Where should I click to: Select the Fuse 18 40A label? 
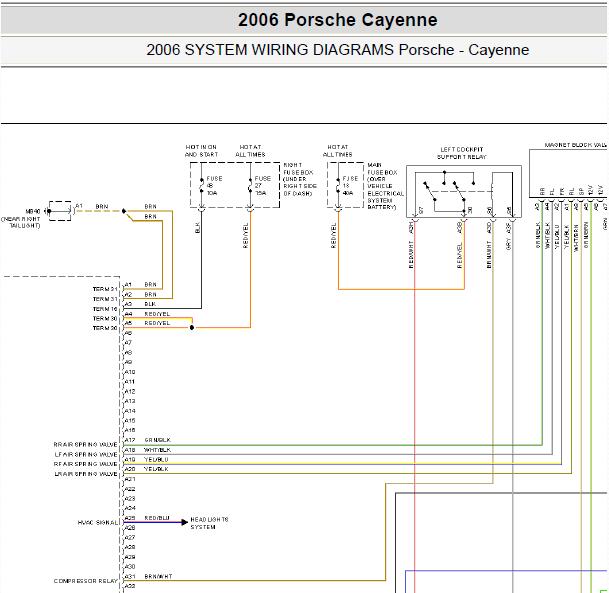[350, 186]
